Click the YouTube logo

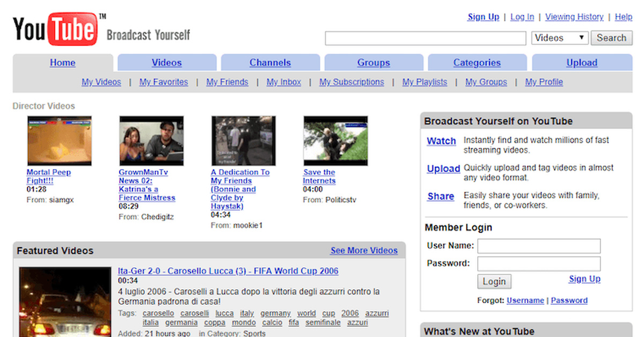click(x=56, y=30)
